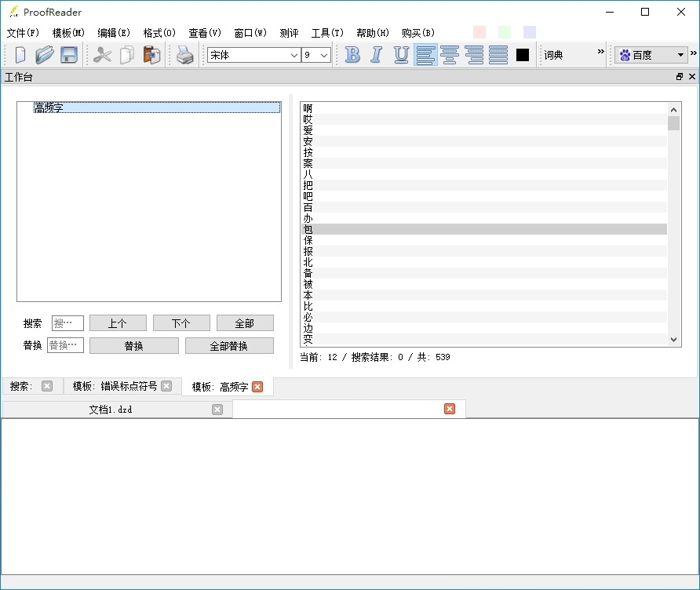Switch to 模板: 高频字 tab

220,387
